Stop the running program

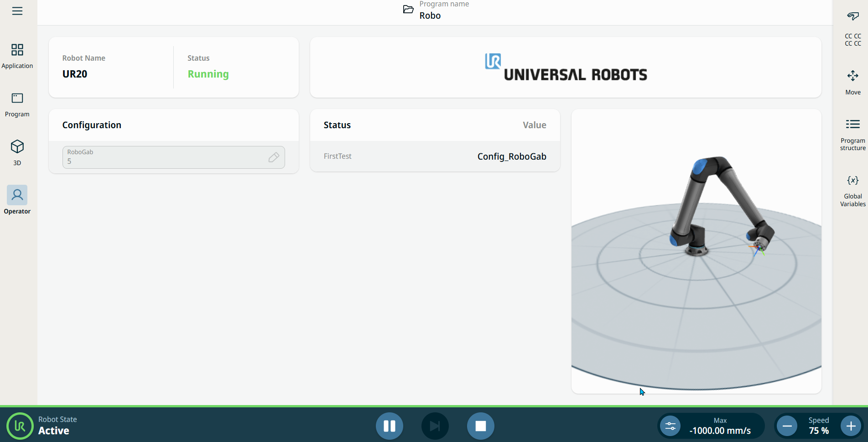click(x=480, y=426)
